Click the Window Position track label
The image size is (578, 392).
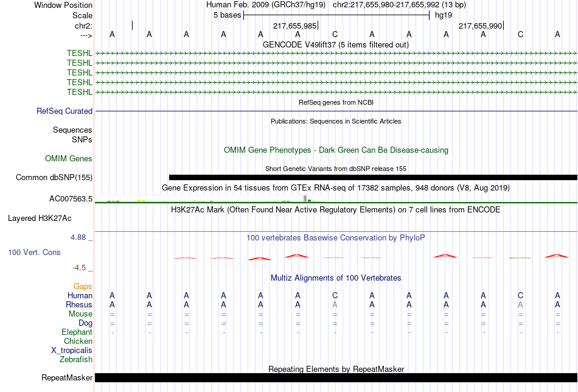click(63, 5)
